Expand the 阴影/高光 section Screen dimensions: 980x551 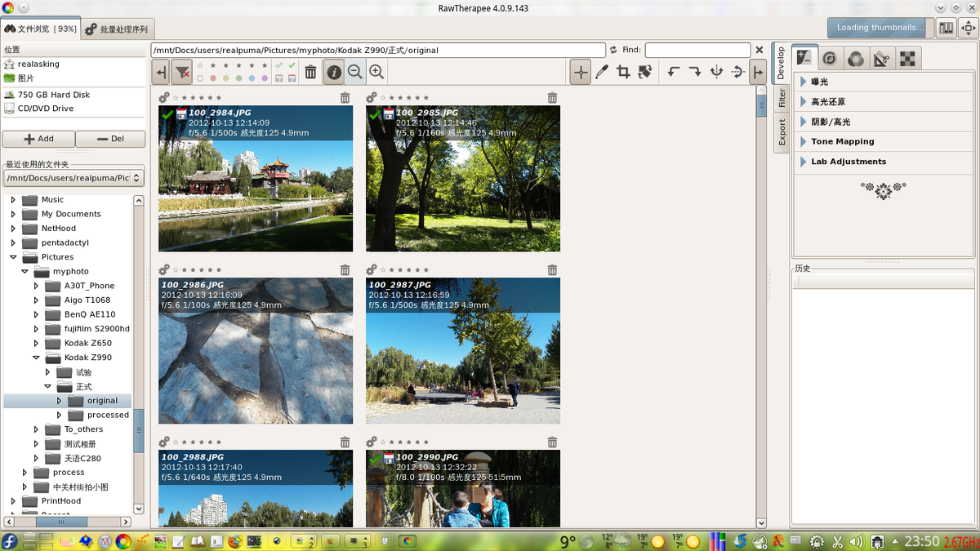[x=883, y=122]
